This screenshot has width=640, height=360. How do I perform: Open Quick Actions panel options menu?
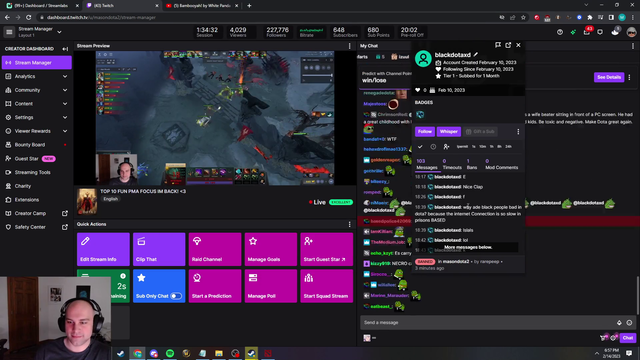click(349, 224)
